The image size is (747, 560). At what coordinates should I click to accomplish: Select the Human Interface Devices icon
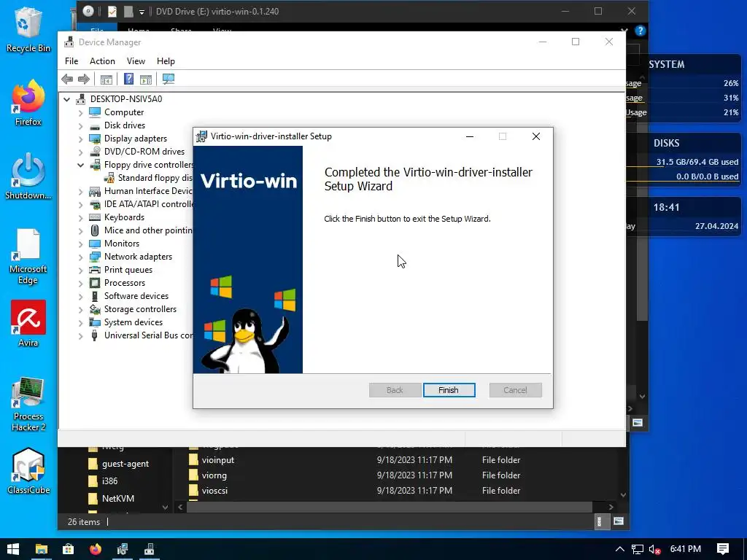tap(95, 191)
